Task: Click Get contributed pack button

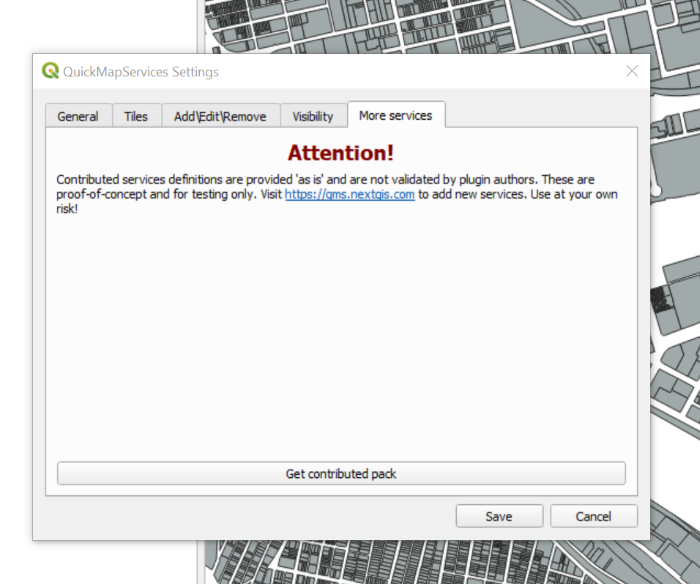Action: 341,473
